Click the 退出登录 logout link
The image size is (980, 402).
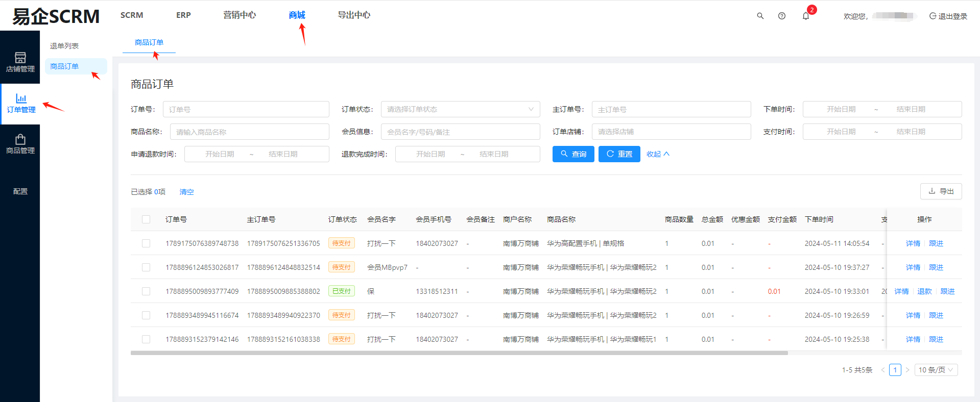click(x=948, y=16)
